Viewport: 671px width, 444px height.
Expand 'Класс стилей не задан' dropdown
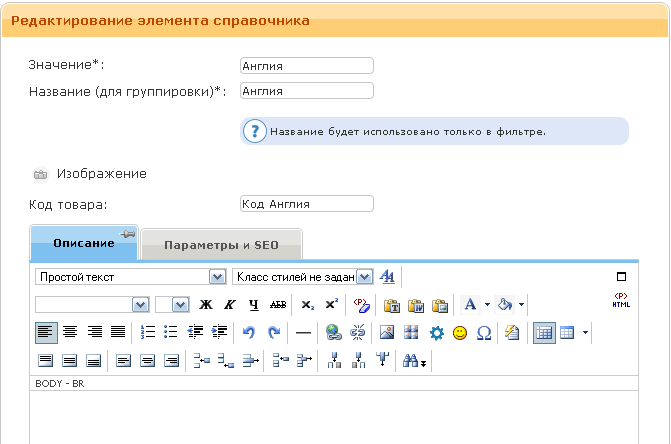302,276
